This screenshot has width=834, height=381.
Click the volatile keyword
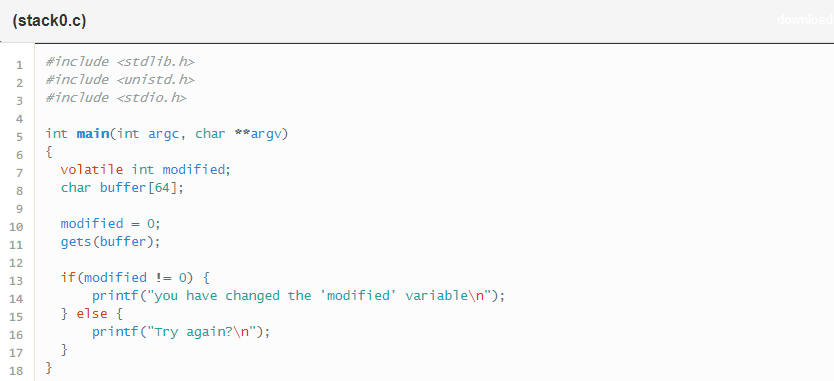pyautogui.click(x=91, y=170)
